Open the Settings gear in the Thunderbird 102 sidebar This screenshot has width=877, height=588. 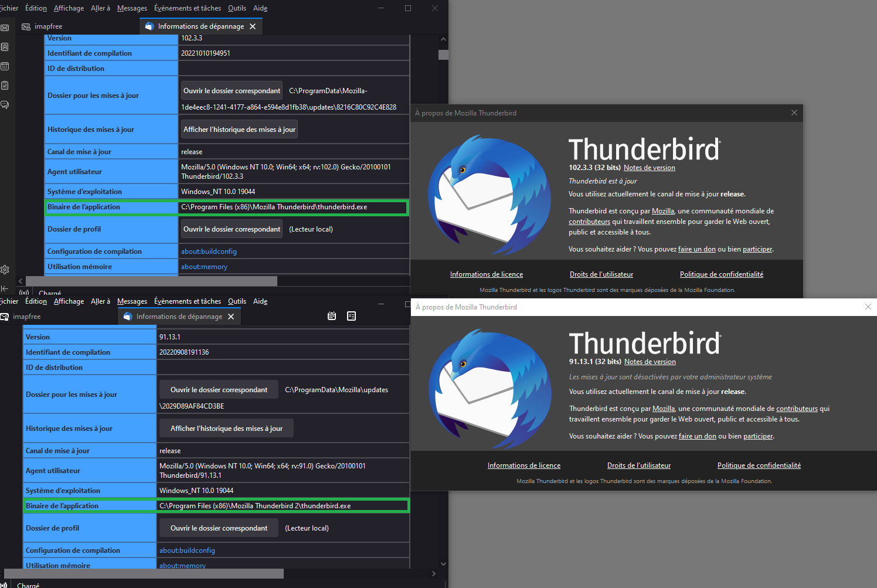(5, 270)
